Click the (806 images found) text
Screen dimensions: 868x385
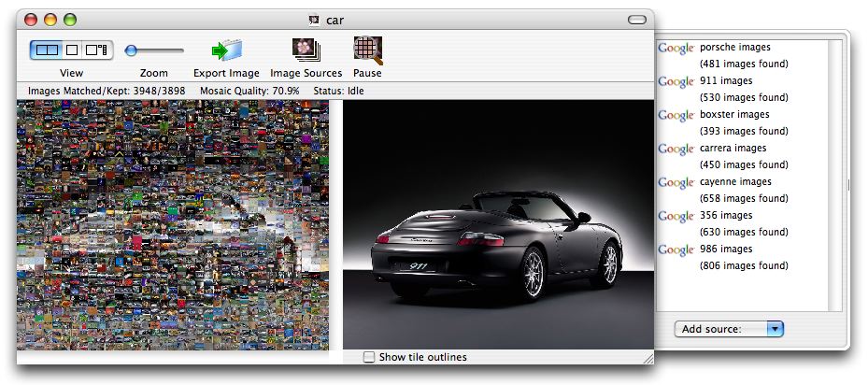click(x=744, y=265)
